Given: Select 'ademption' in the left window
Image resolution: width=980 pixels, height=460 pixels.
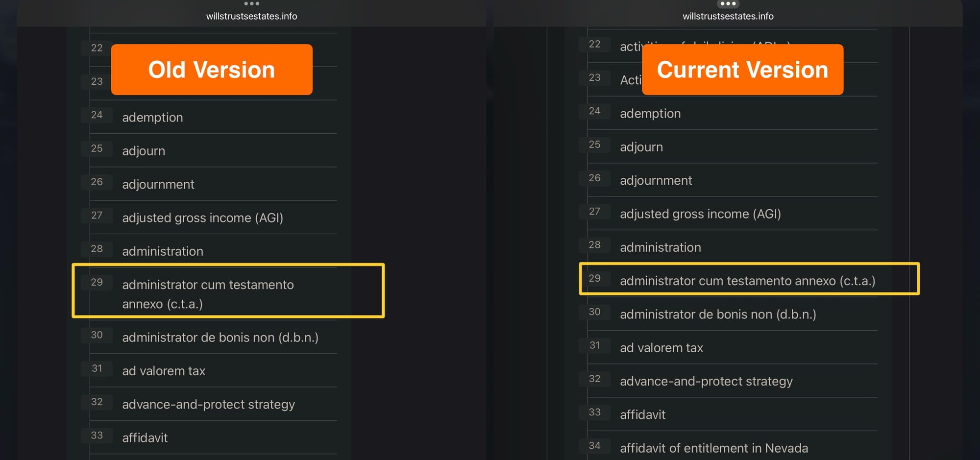Looking at the screenshot, I should [152, 118].
